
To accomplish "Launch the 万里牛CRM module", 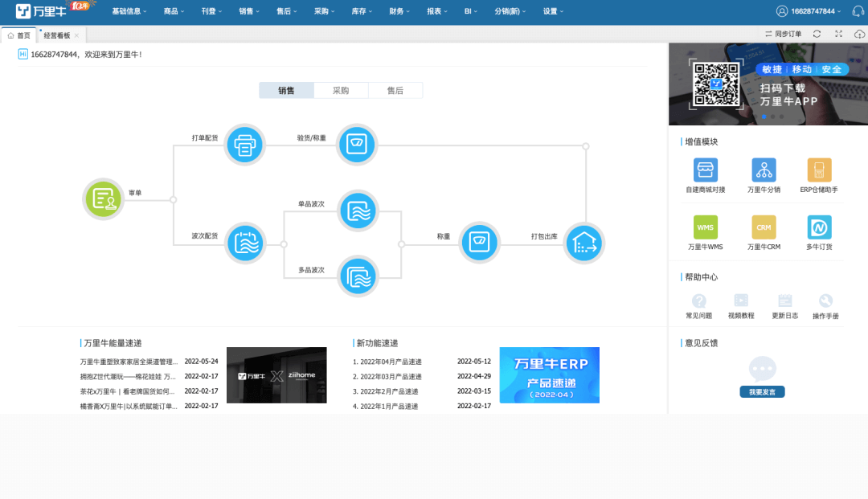I will [x=764, y=227].
